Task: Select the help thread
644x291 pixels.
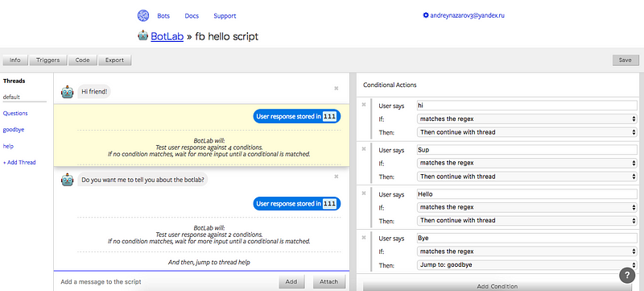Action: [x=9, y=146]
